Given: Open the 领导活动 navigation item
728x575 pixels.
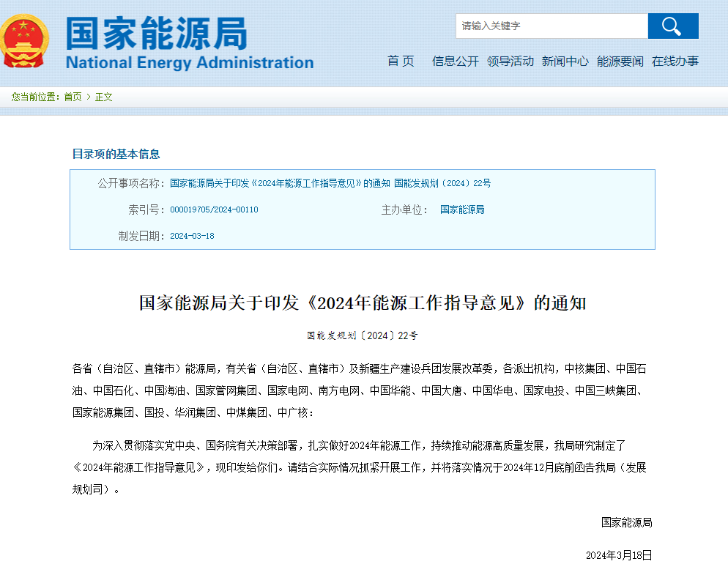Looking at the screenshot, I should (510, 62).
